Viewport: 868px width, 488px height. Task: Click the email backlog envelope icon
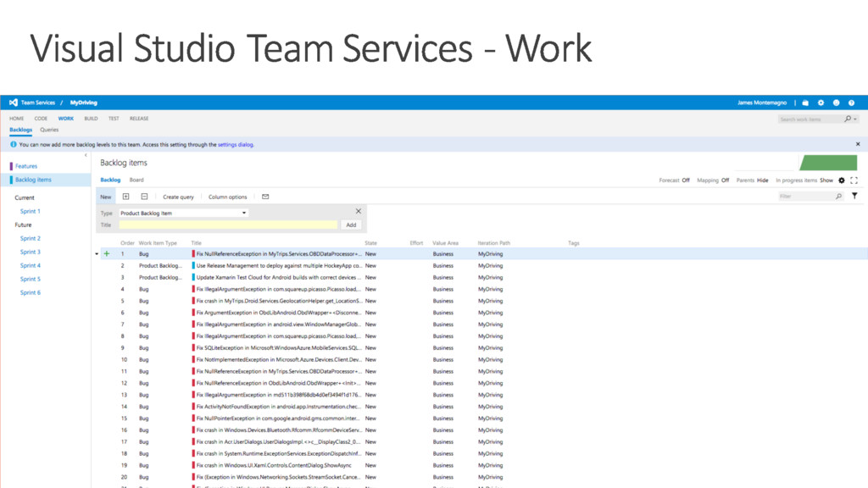[265, 197]
